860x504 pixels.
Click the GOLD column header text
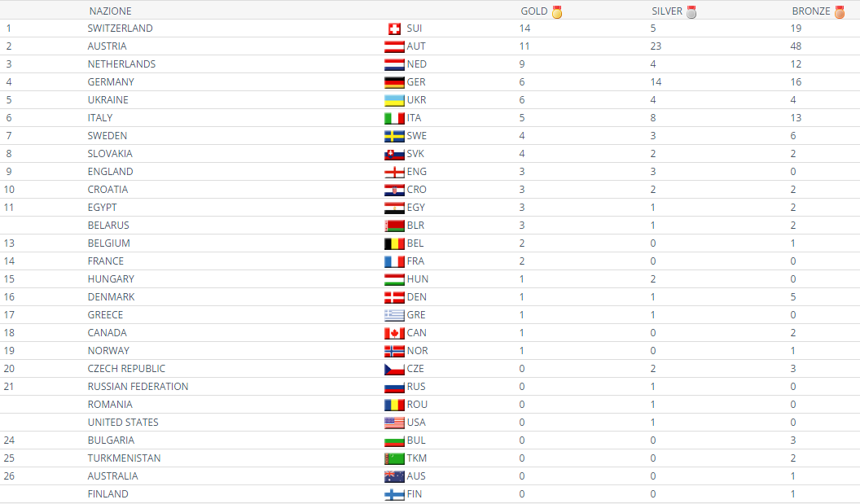click(x=534, y=11)
